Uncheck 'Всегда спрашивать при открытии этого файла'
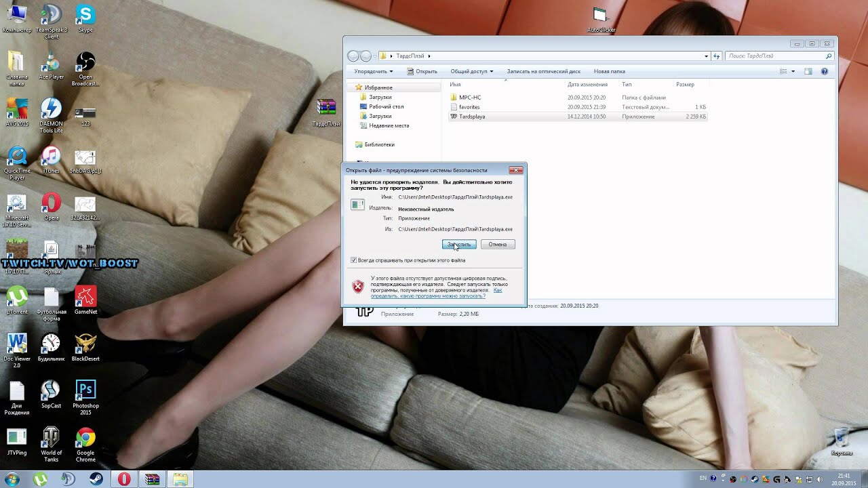 (x=354, y=260)
